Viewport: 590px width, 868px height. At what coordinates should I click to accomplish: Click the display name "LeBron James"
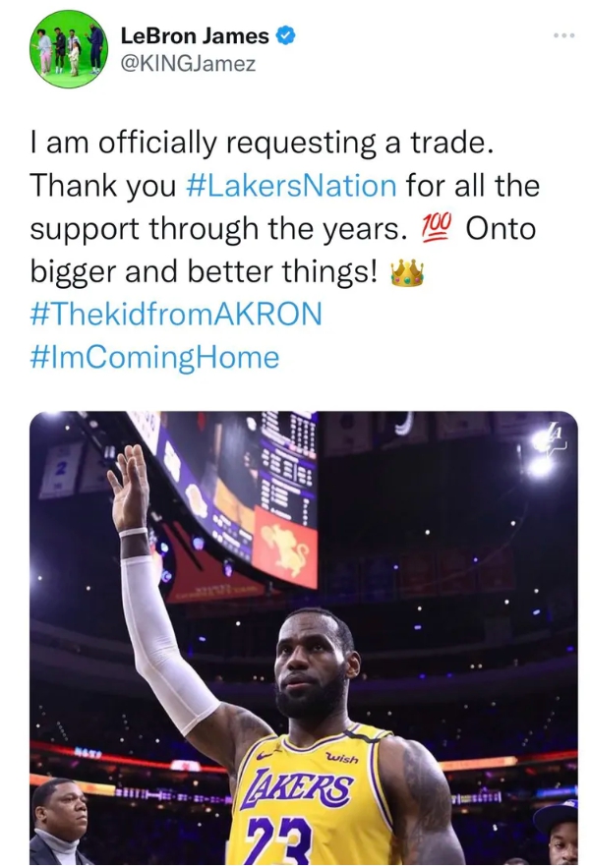pyautogui.click(x=195, y=36)
